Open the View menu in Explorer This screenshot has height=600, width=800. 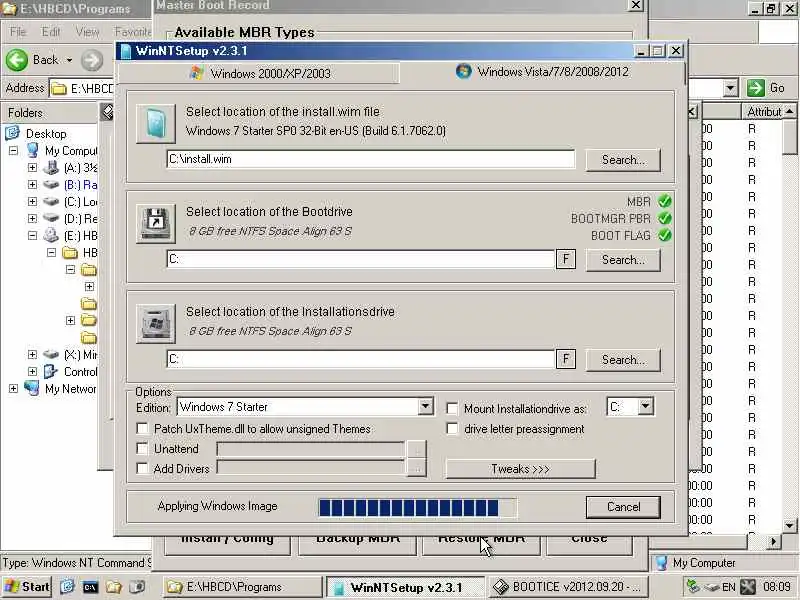(87, 32)
